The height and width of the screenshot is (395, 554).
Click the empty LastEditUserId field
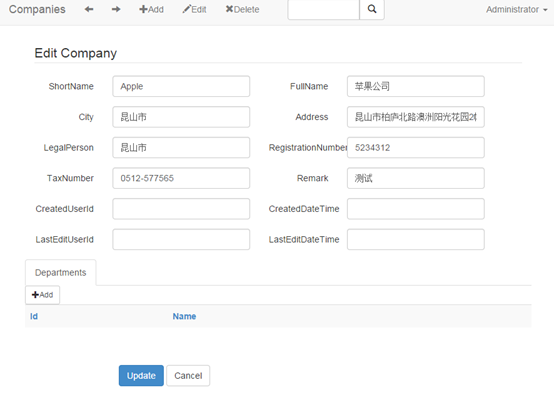click(x=181, y=240)
